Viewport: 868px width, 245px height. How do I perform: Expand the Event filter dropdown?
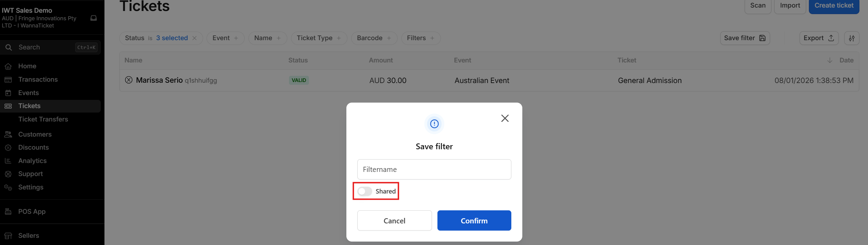pos(225,38)
